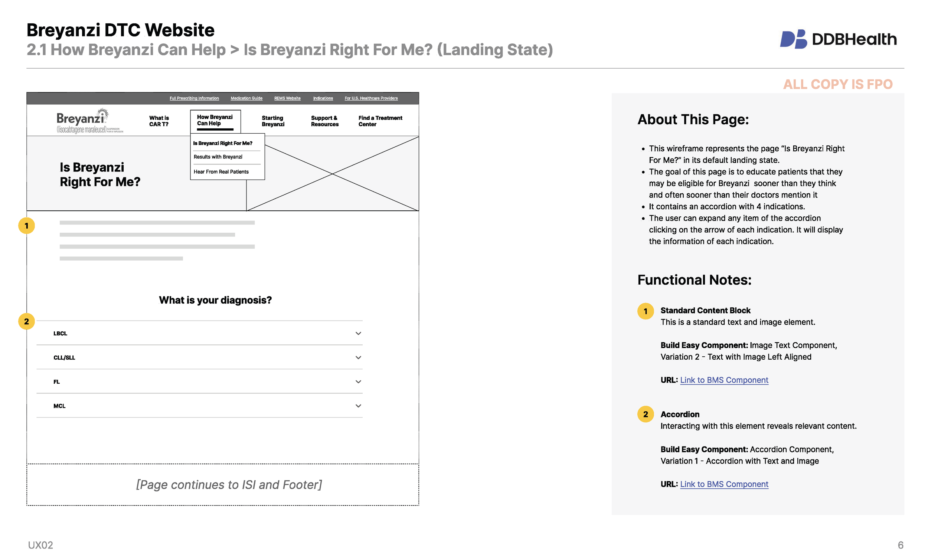Click the Find a Treatment Center nav item
Screen dimensions: 928x560
pyautogui.click(x=380, y=121)
